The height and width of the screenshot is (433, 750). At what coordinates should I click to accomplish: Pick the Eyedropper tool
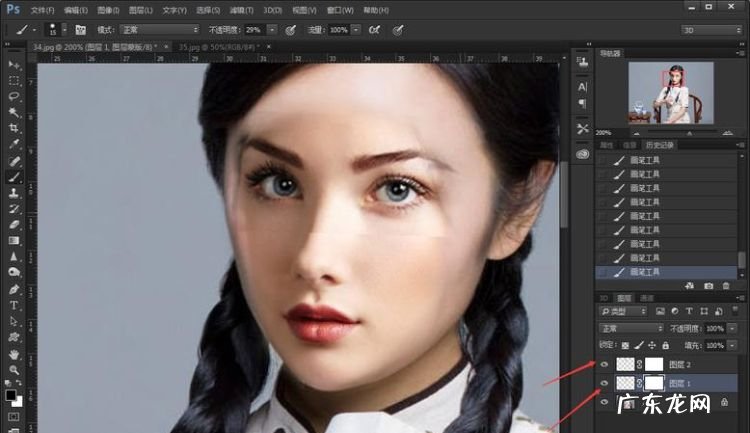(x=14, y=145)
